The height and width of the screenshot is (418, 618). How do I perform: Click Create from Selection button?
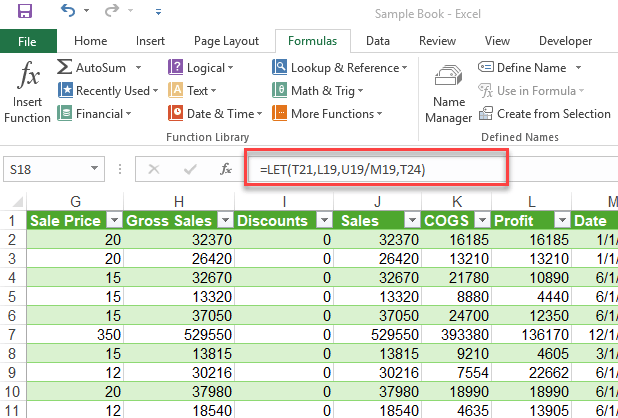coord(545,113)
